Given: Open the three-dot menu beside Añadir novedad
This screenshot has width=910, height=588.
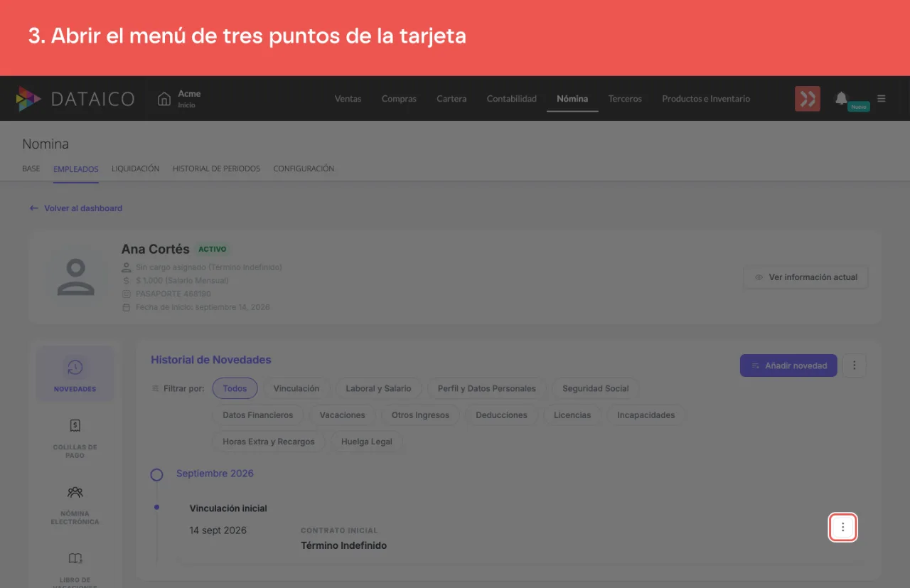Looking at the screenshot, I should (x=855, y=365).
